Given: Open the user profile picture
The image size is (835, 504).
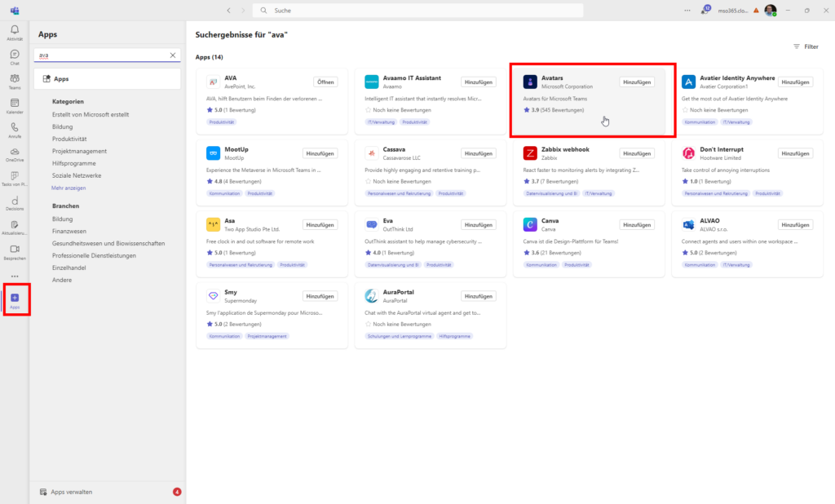Looking at the screenshot, I should tap(770, 10).
